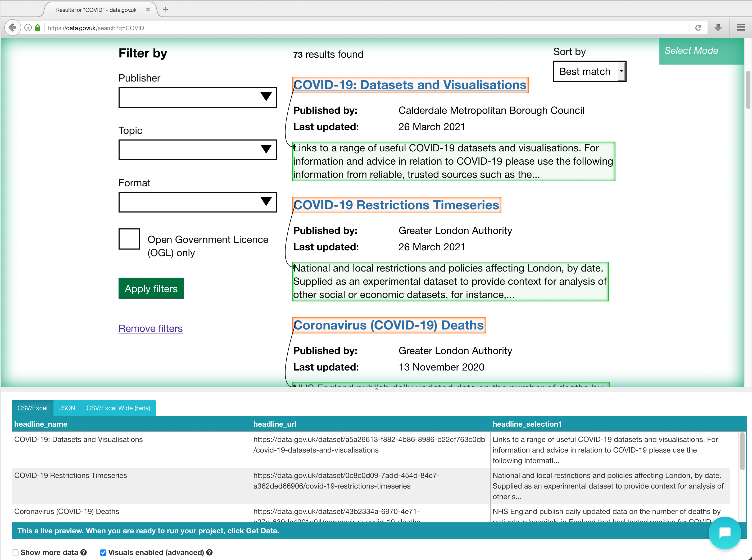
Task: Switch to the JSON preview tab
Action: 67,408
